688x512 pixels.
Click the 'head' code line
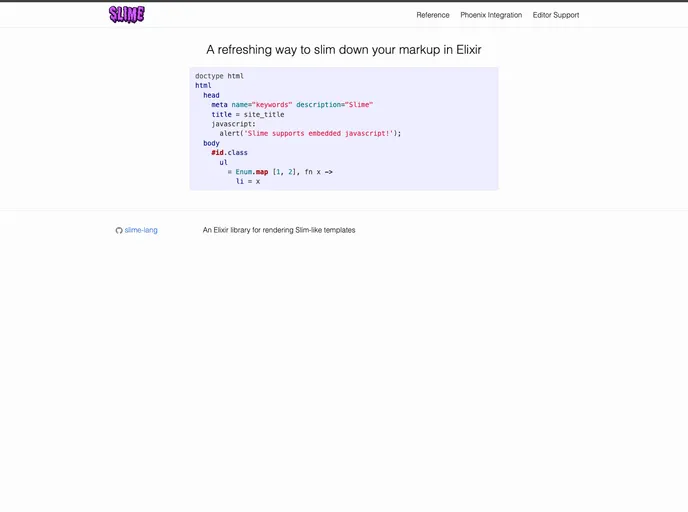tap(211, 95)
